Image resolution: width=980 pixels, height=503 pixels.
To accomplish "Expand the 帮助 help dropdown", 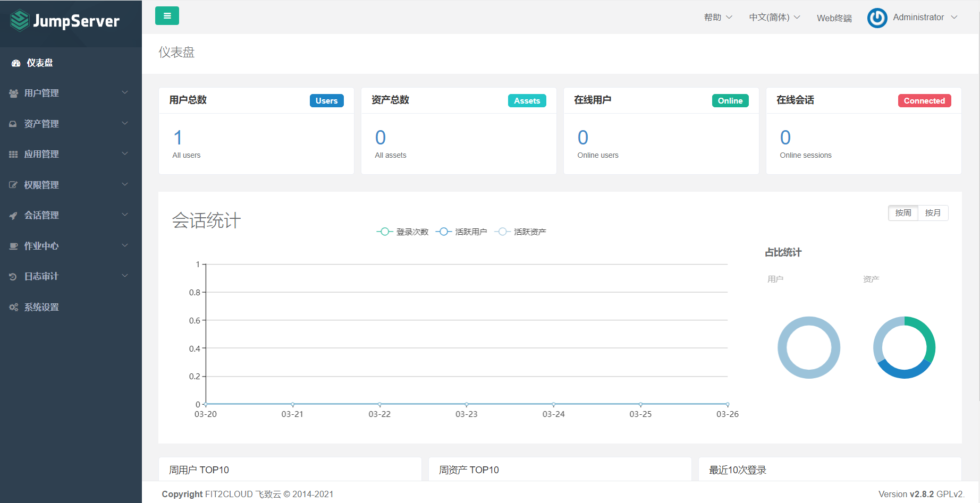I will point(718,18).
